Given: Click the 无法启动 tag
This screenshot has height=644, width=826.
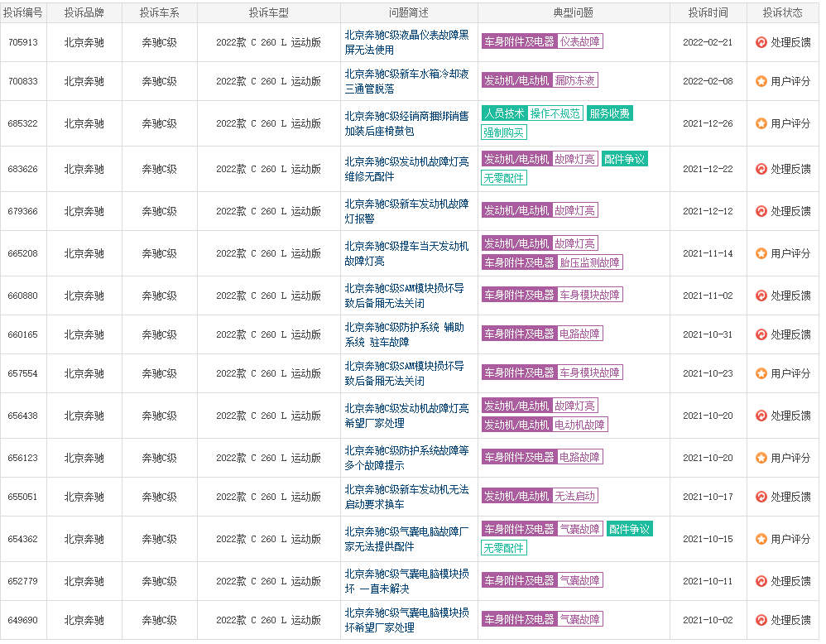Looking at the screenshot, I should [x=574, y=496].
